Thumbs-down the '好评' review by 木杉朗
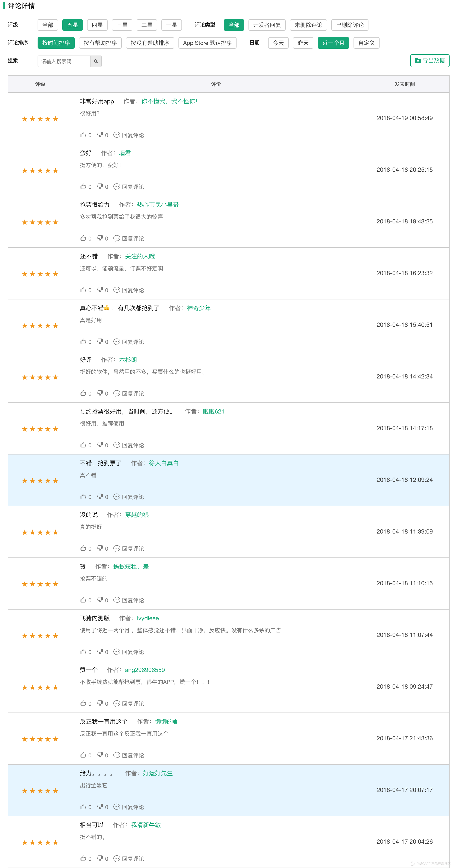Image resolution: width=453 pixels, height=868 pixels. point(100,393)
